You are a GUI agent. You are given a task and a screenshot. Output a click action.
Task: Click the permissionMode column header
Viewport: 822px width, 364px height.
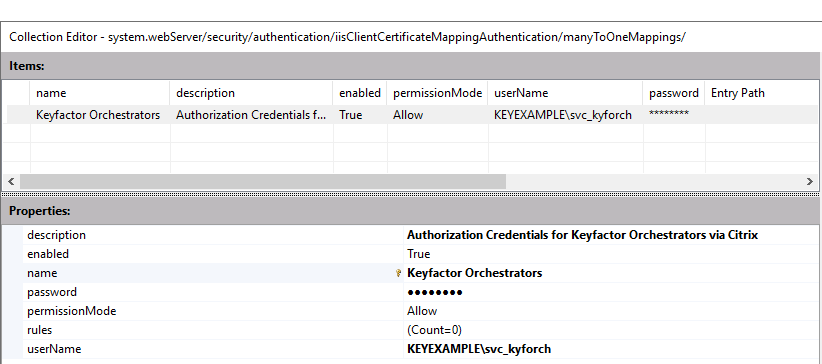pos(437,93)
